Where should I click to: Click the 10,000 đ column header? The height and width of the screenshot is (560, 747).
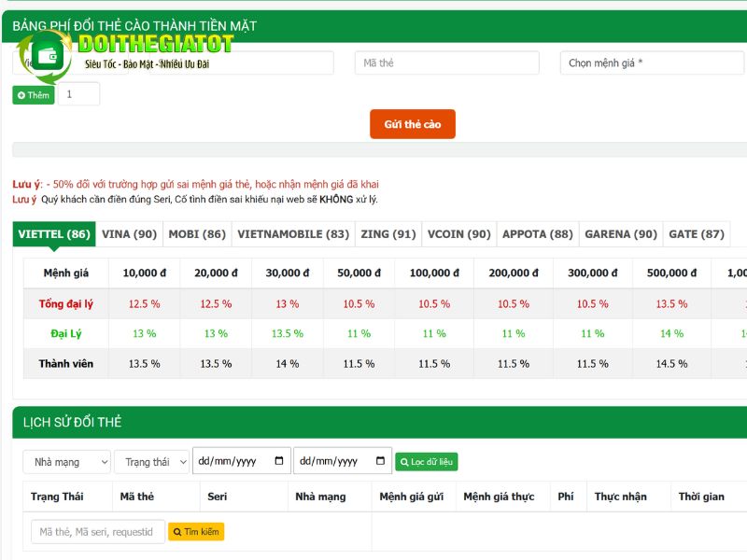click(145, 273)
